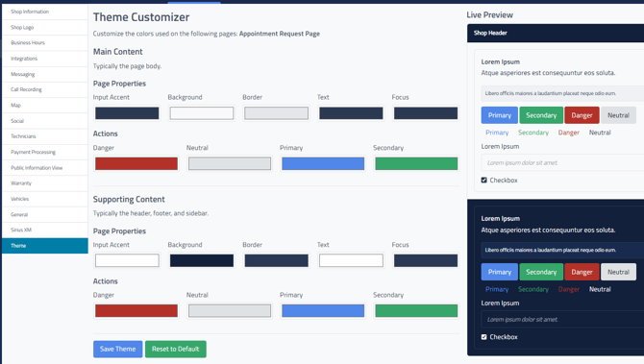The height and width of the screenshot is (364, 644).
Task: Open Payment Processing settings
Action: pos(44,152)
